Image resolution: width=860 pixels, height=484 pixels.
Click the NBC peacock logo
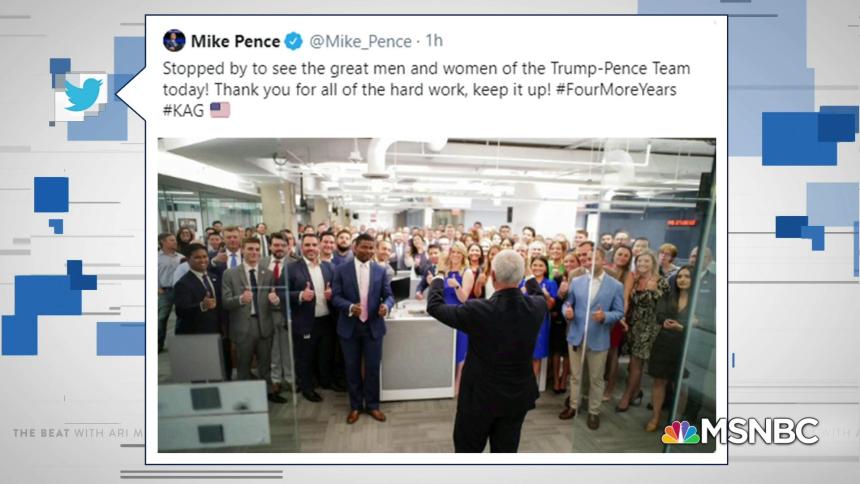click(680, 432)
